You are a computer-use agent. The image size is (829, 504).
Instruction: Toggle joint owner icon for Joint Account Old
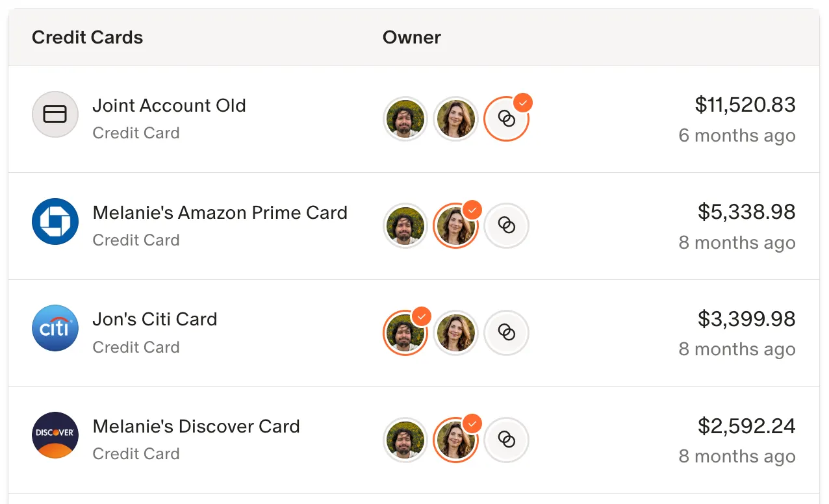tap(506, 119)
